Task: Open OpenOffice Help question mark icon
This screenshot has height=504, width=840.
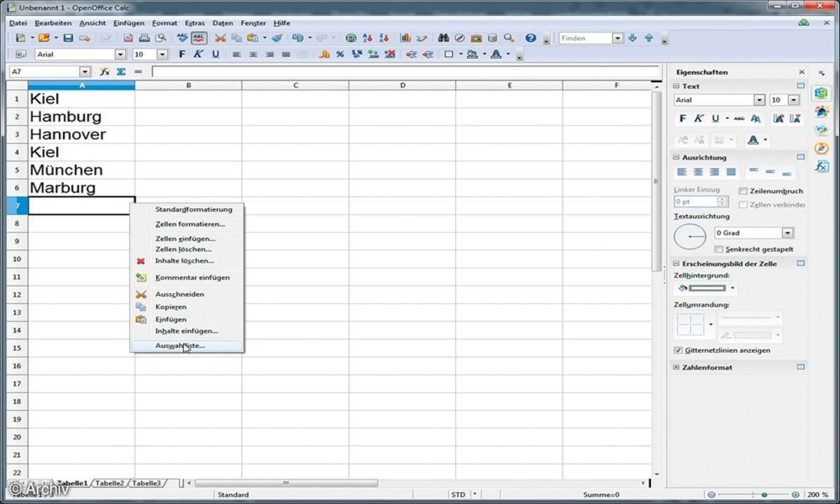Action: (x=531, y=38)
